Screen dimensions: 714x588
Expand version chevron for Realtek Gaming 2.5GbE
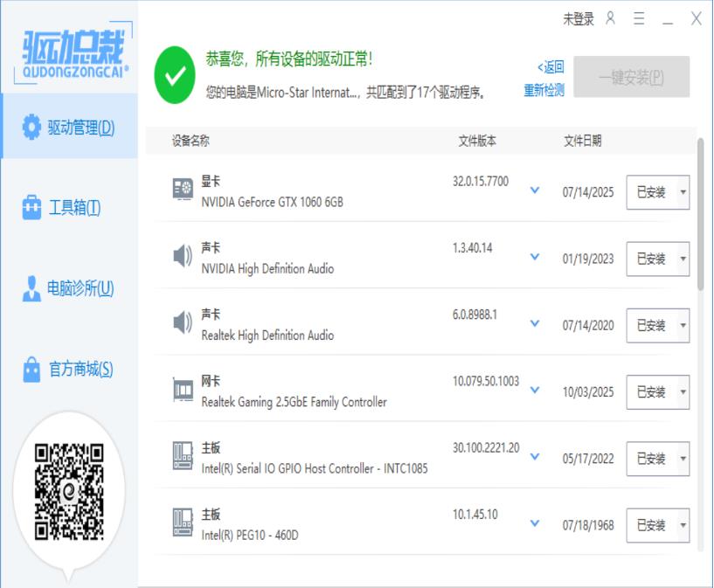(535, 390)
